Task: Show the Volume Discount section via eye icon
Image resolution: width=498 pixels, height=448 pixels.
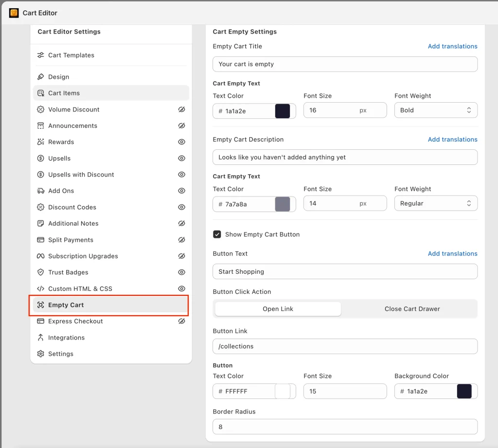Action: point(182,109)
